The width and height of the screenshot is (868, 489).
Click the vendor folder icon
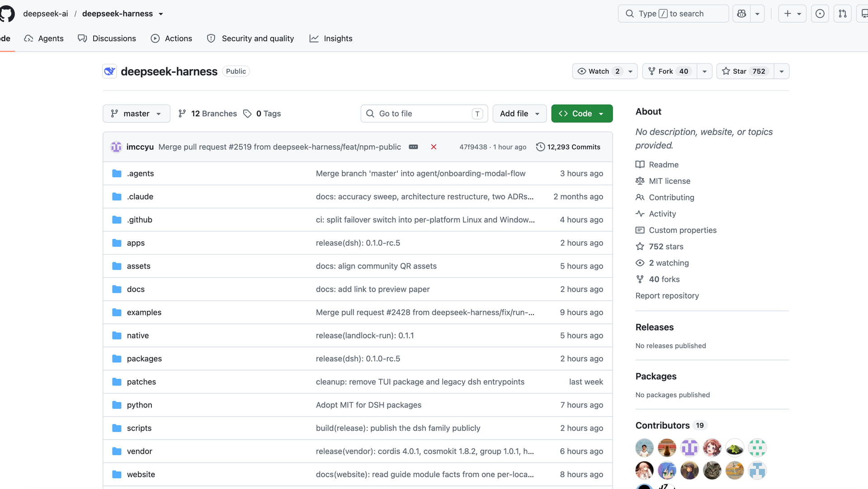click(117, 451)
